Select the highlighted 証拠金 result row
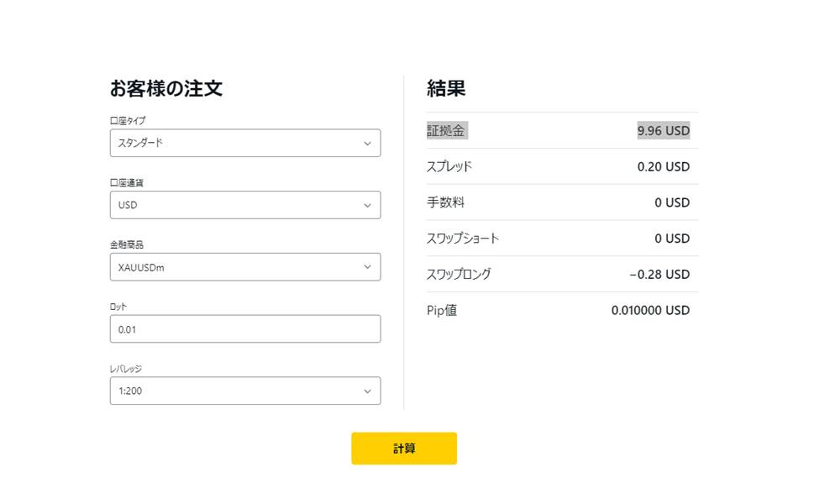 (445, 130)
